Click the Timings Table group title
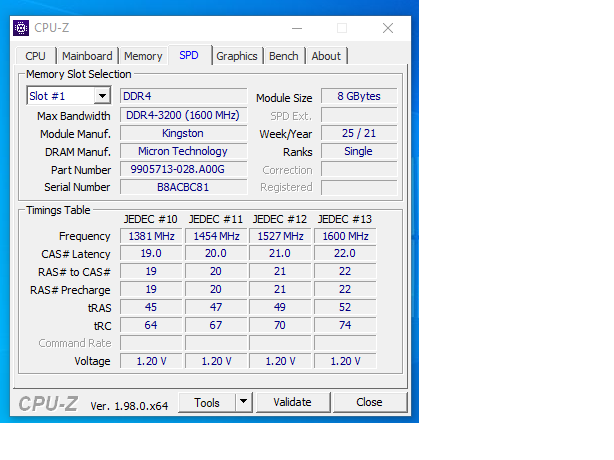Viewport: 614px width, 460px height. click(x=58, y=210)
